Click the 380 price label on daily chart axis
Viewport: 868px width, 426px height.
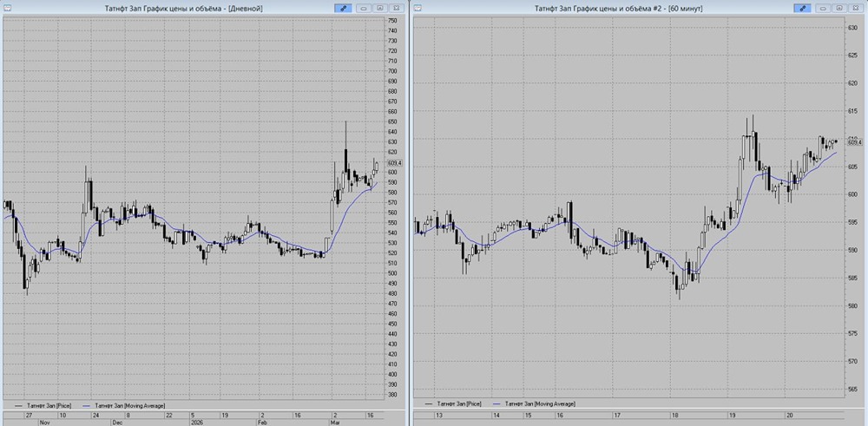tap(392, 395)
